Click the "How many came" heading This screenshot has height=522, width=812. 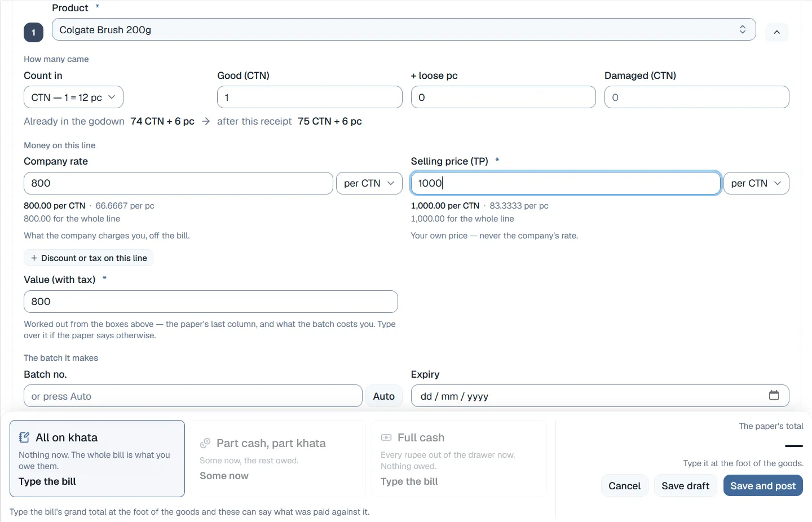56,59
